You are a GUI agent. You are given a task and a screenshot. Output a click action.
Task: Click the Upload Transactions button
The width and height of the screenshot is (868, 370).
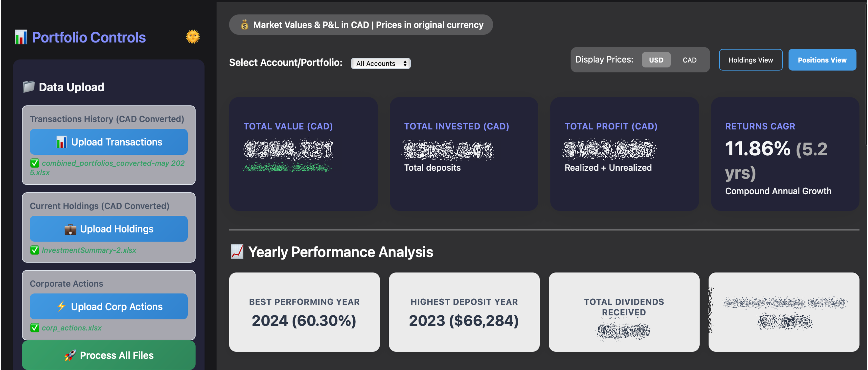109,142
